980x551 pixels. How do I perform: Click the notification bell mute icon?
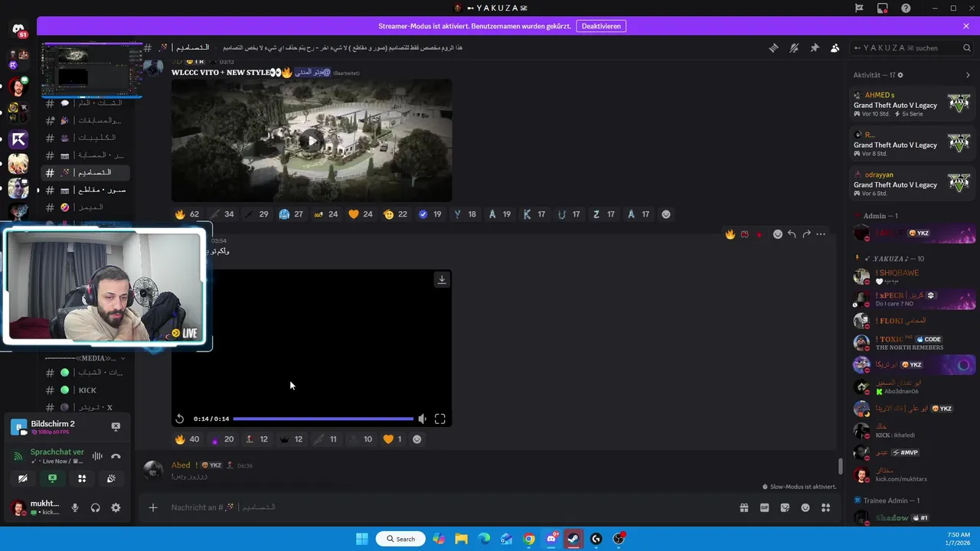click(x=794, y=47)
